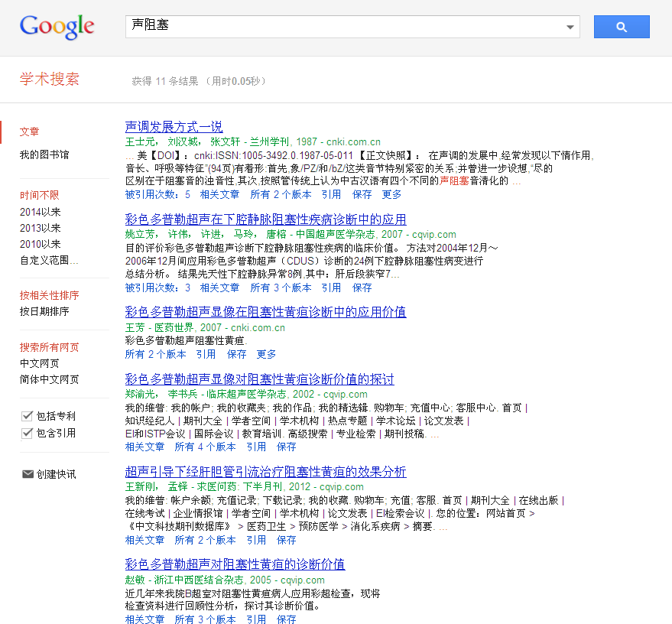Open the search box dropdown arrow
Viewport: 672px width, 624px height.
(570, 28)
